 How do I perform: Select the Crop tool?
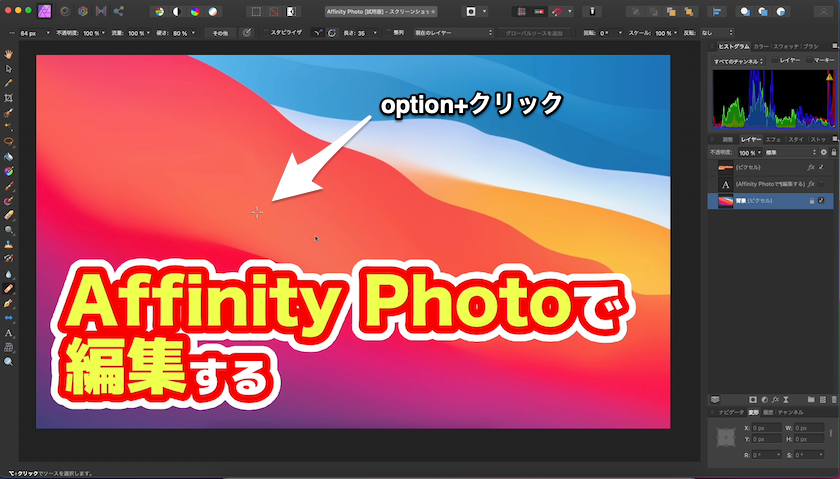(9, 98)
